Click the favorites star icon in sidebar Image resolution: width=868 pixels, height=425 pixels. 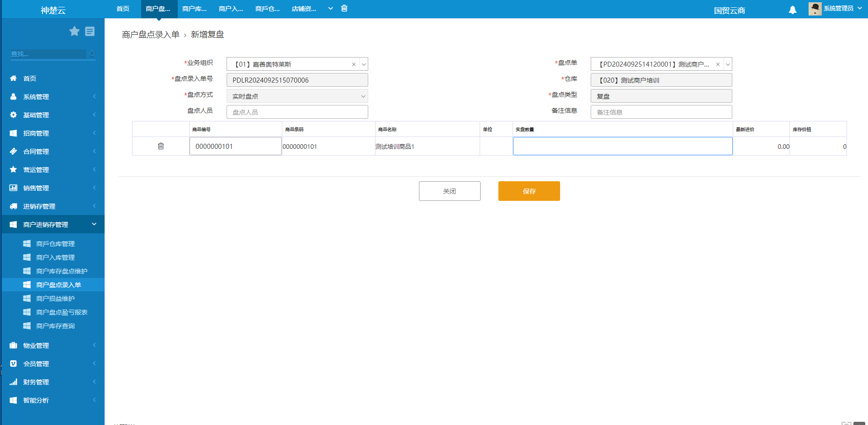tap(74, 31)
